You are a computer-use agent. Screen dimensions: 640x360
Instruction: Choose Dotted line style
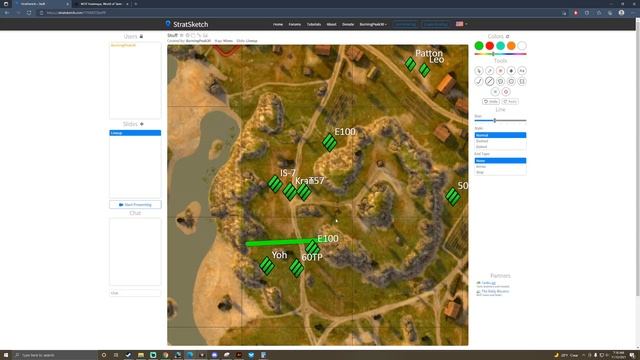[500, 147]
